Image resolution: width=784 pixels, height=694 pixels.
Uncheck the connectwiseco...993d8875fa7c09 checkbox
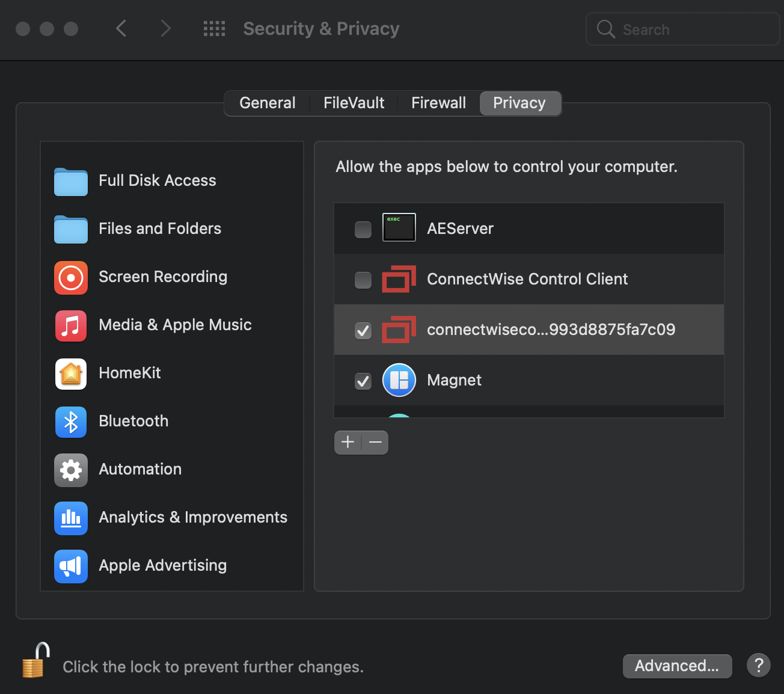pyautogui.click(x=363, y=330)
